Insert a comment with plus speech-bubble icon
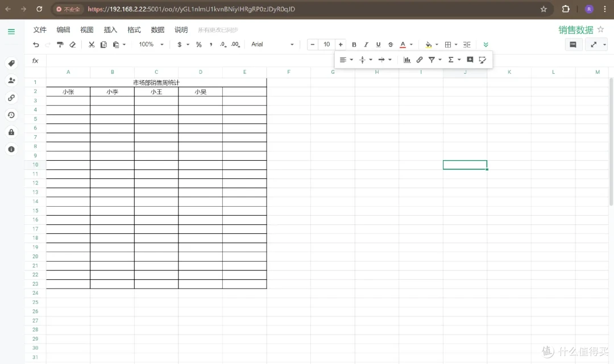 (x=470, y=60)
